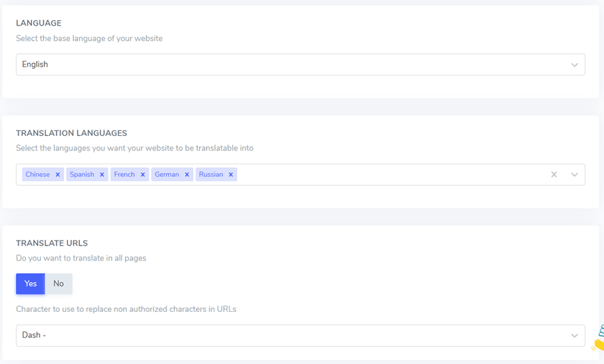Remove the Chinese language tag
The height and width of the screenshot is (364, 604).
[58, 175]
